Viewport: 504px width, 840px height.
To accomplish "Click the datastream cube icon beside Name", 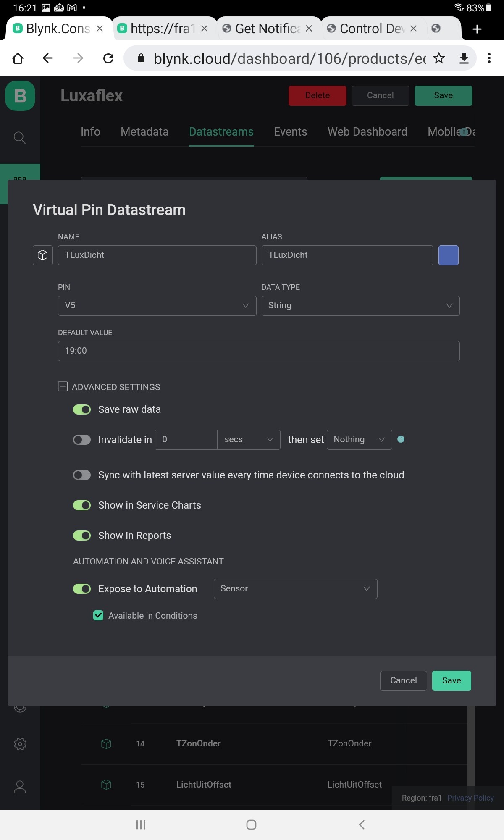I will 42,255.
